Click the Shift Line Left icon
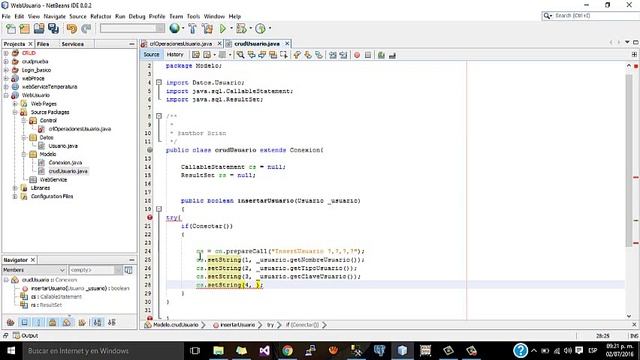Viewport: 640px width, 360px height. (x=333, y=55)
